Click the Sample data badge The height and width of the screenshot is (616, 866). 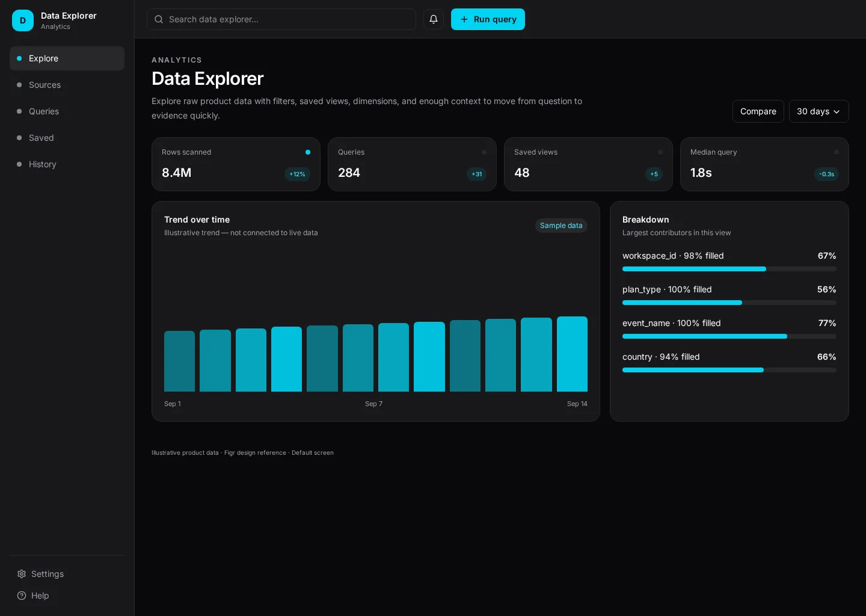click(561, 226)
